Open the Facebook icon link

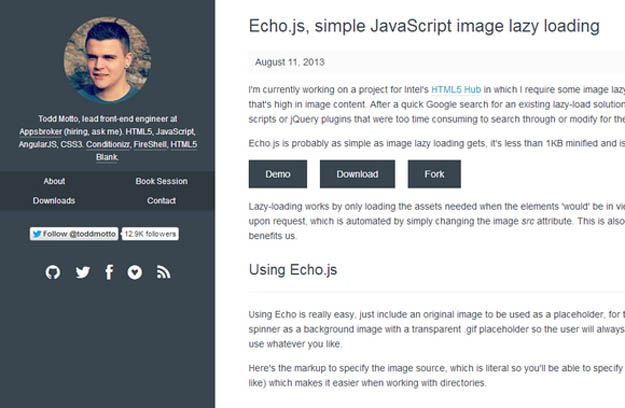[x=109, y=272]
